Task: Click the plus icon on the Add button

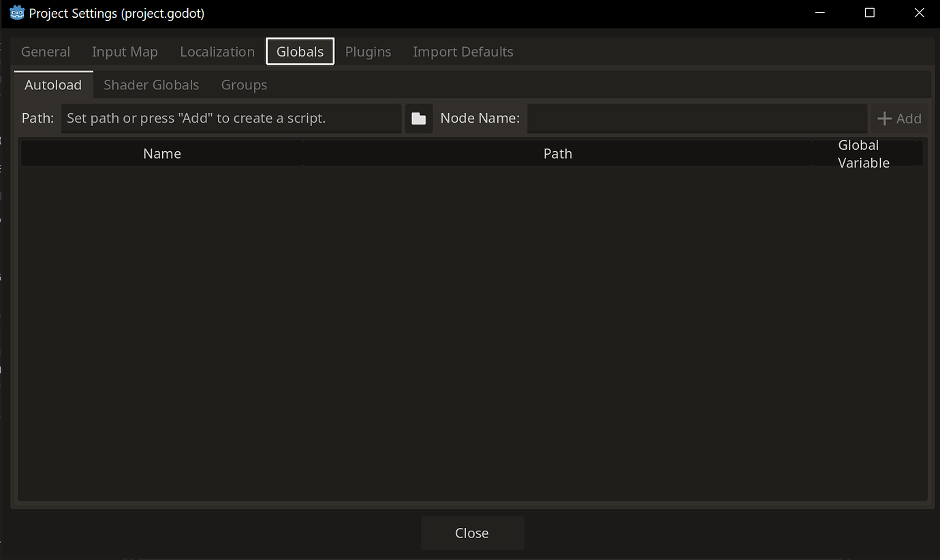Action: pyautogui.click(x=883, y=118)
